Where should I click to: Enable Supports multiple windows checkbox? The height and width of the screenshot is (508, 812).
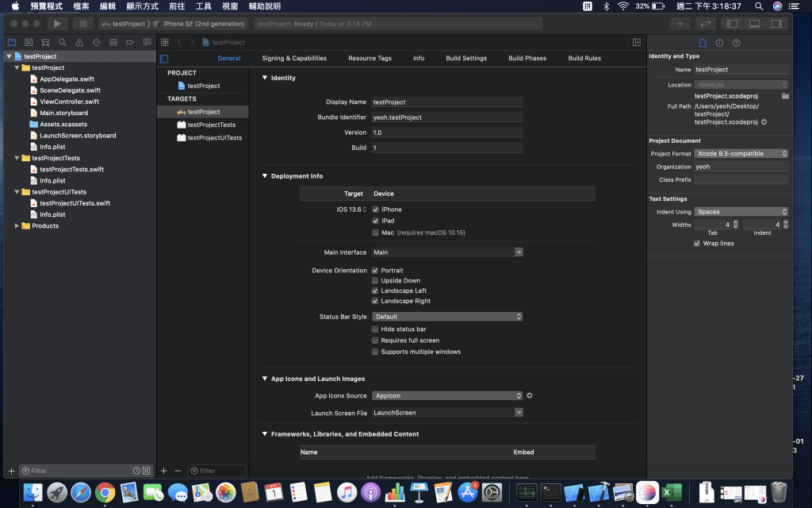tap(375, 352)
